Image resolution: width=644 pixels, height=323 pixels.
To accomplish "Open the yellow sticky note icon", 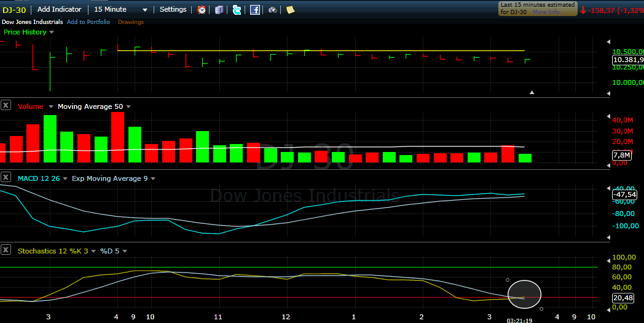I will click(x=290, y=10).
